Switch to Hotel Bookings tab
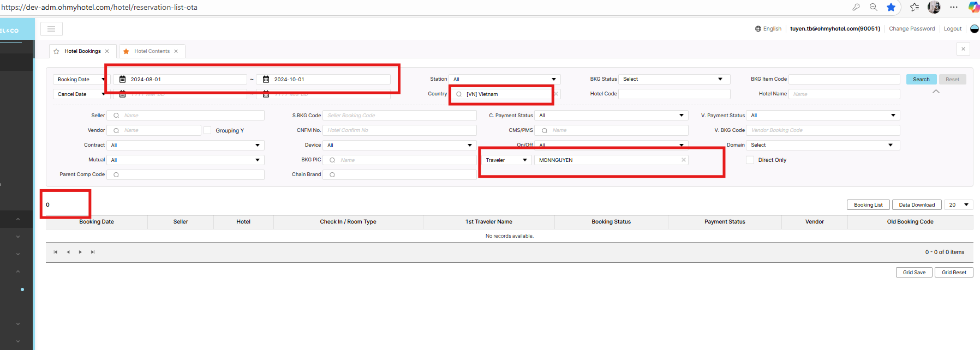 point(82,51)
